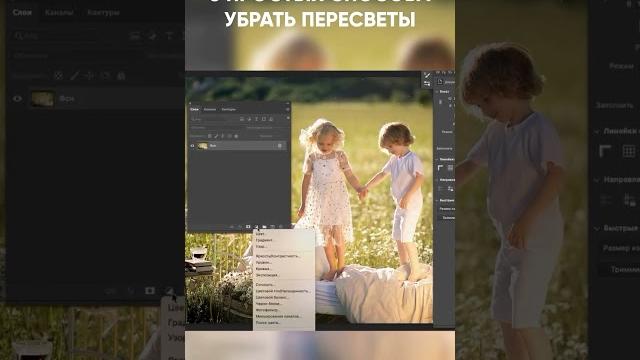The image size is (640, 360).
Task: Open blend mode dropdown in central layers panel
Action: [216, 127]
